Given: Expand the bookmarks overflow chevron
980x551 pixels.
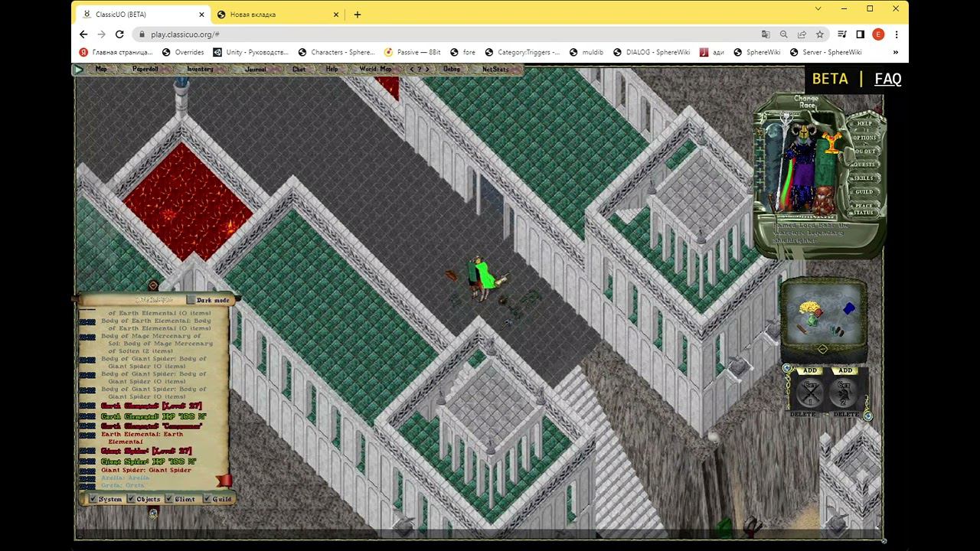Looking at the screenshot, I should (x=896, y=52).
